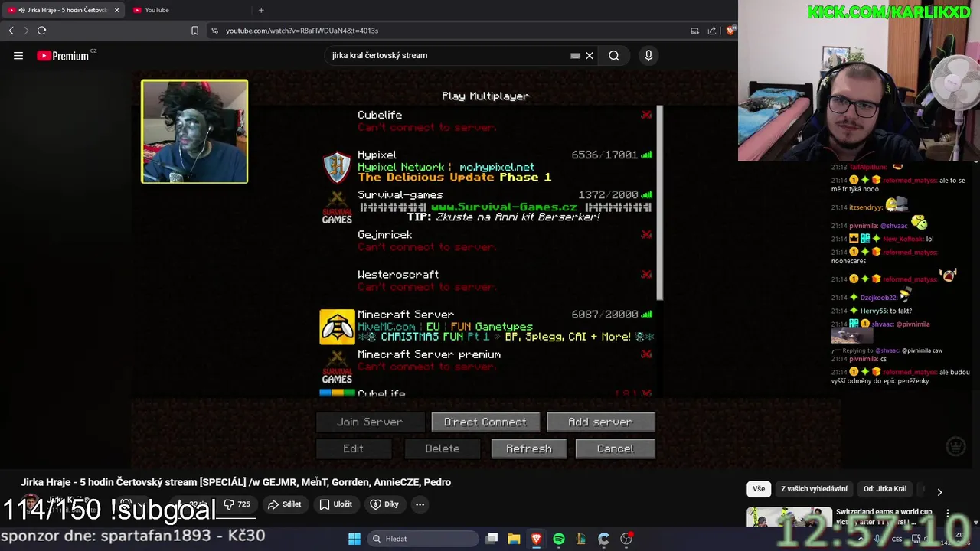The image size is (980, 551).
Task: Click the Delete server button
Action: [x=443, y=448]
